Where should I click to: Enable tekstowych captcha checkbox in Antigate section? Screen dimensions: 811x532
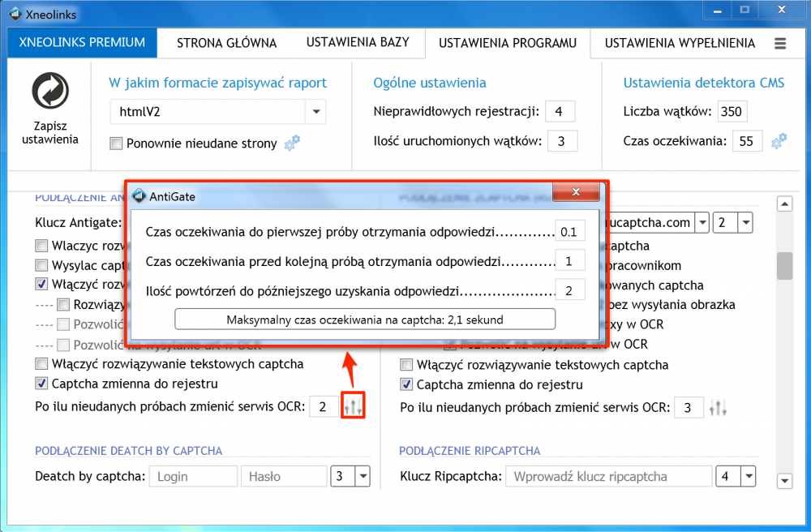tap(41, 364)
